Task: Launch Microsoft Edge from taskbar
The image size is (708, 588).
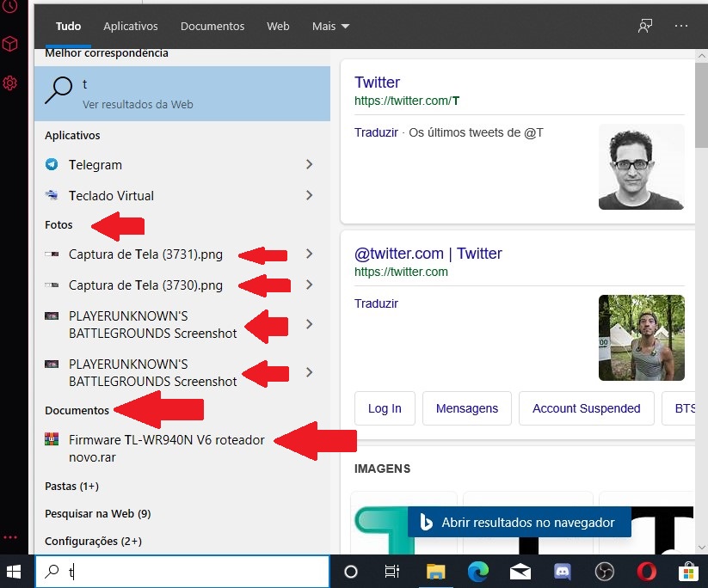Action: 477,572
